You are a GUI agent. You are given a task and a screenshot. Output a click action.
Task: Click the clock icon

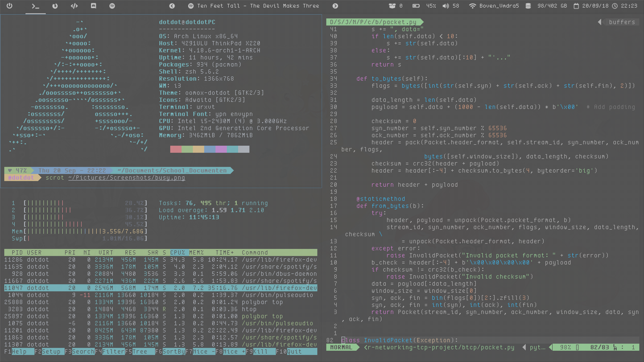pyautogui.click(x=615, y=6)
